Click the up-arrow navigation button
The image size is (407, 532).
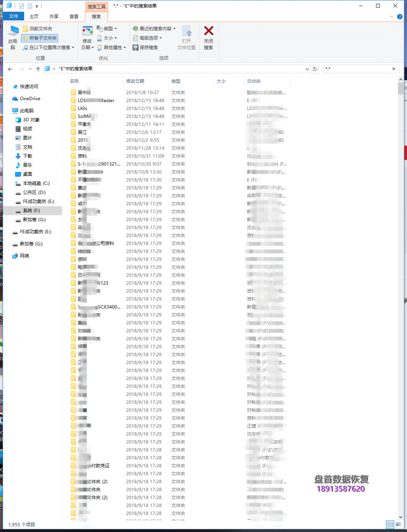coord(38,69)
